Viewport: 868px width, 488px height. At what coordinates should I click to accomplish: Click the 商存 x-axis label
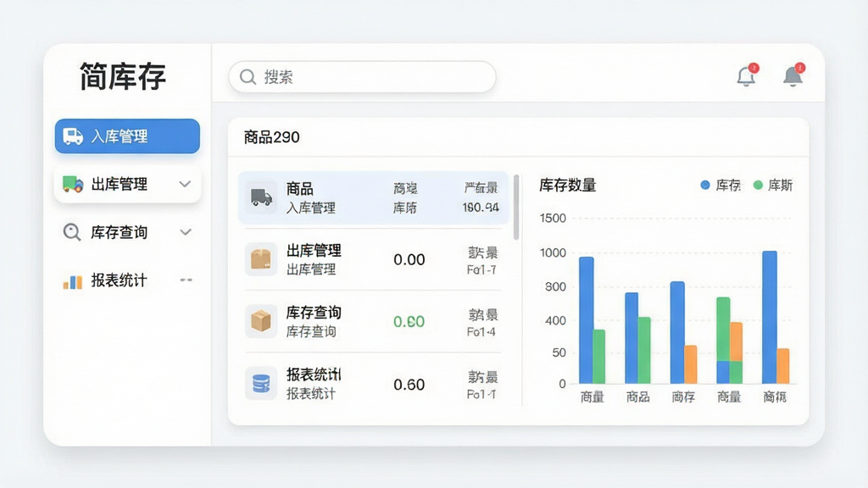(x=683, y=396)
